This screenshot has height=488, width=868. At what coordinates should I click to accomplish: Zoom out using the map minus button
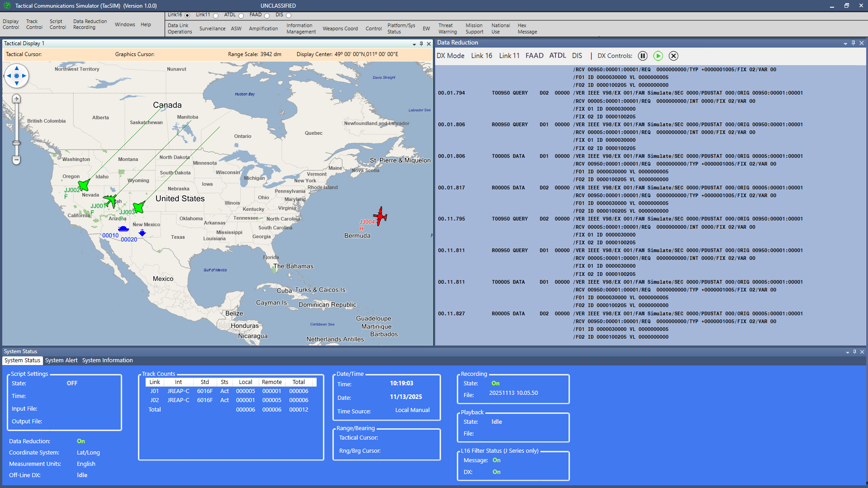pos(16,160)
